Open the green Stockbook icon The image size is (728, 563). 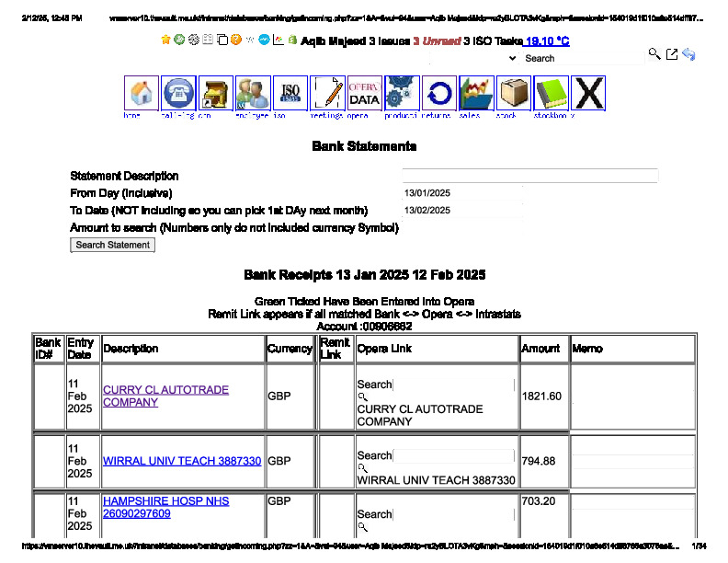point(552,94)
